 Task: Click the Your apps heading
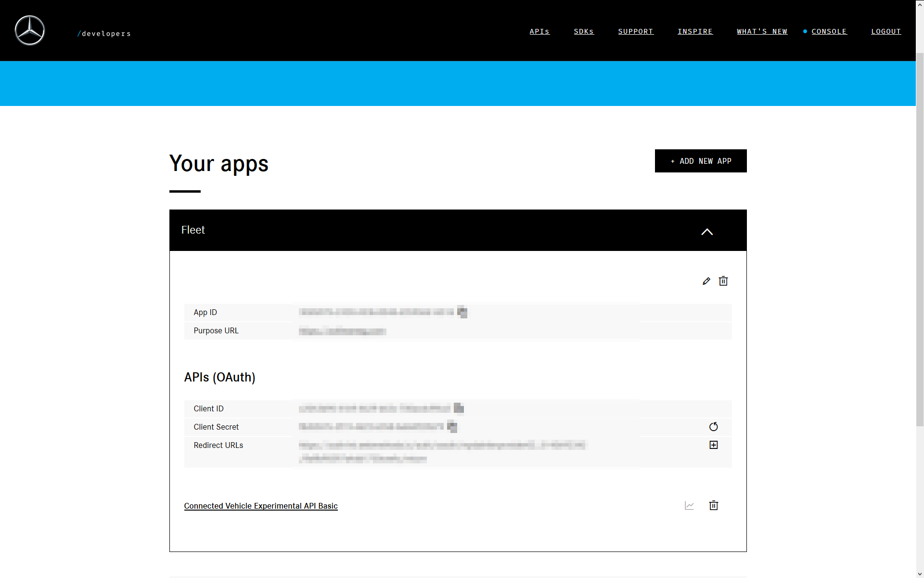click(x=219, y=164)
